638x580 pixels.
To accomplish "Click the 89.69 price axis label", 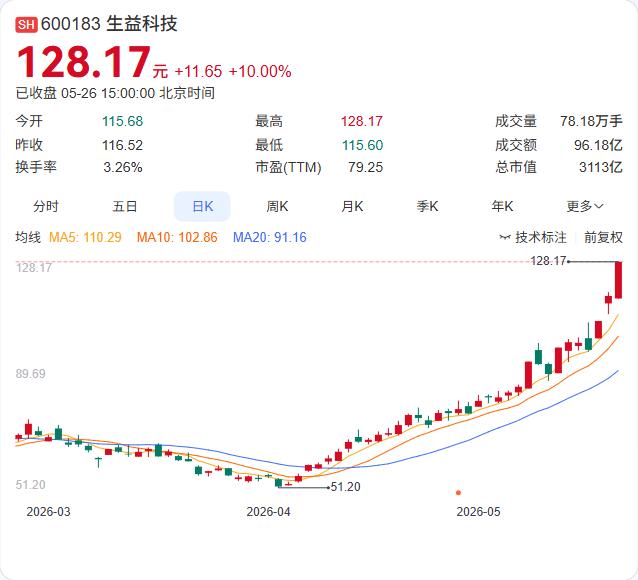I will tap(31, 374).
